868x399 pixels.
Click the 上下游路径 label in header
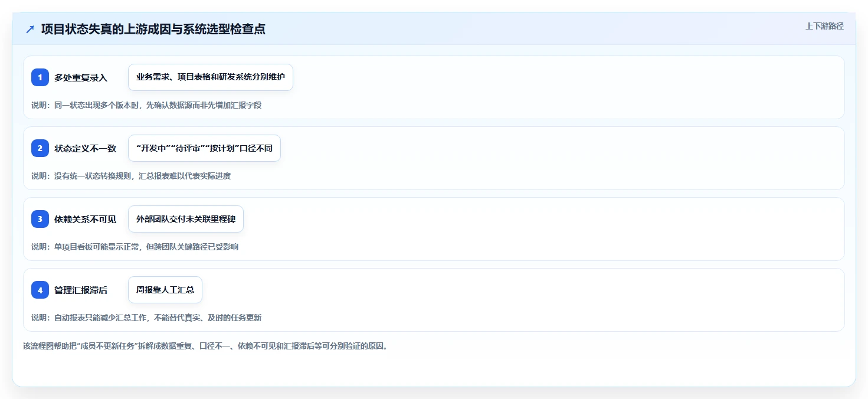click(x=824, y=26)
